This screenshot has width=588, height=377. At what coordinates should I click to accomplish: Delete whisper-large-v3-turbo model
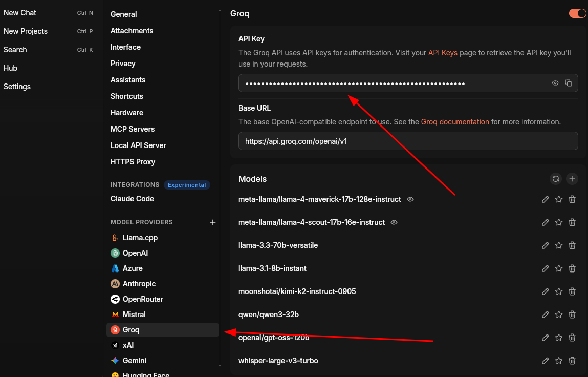(x=572, y=361)
